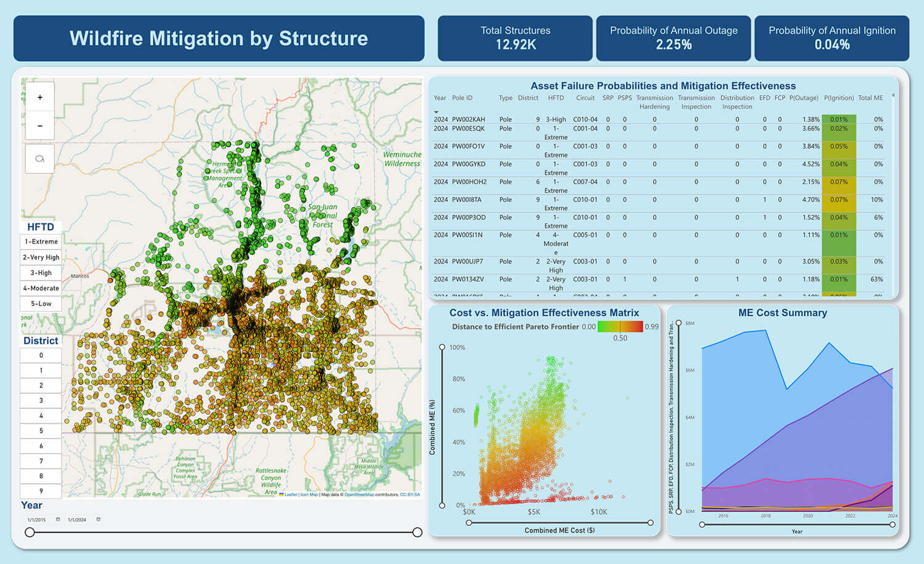Click the CC-BY-SA license link
This screenshot has height=564, width=924.
point(408,494)
